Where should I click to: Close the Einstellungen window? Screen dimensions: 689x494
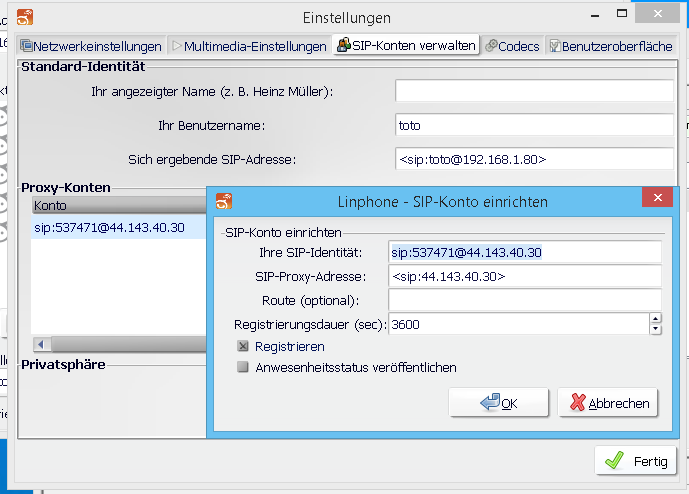657,14
